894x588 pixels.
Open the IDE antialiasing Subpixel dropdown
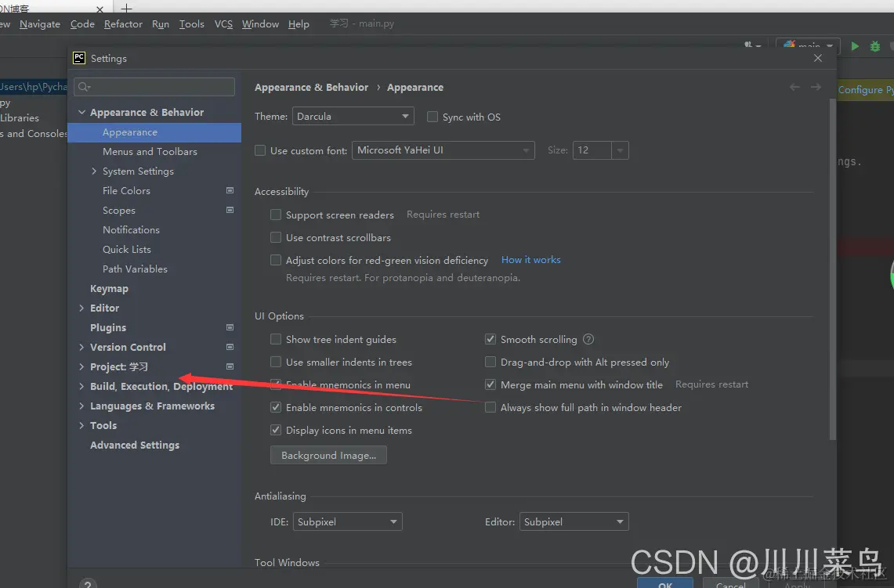coord(347,522)
